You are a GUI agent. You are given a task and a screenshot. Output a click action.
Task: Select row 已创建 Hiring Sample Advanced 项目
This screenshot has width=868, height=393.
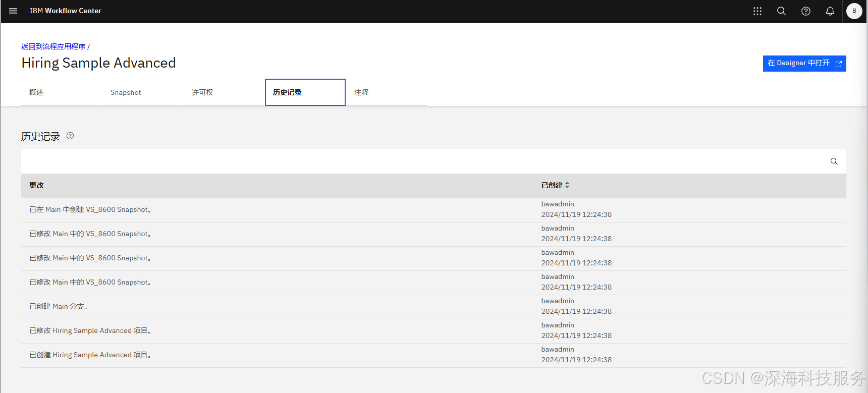[433, 355]
